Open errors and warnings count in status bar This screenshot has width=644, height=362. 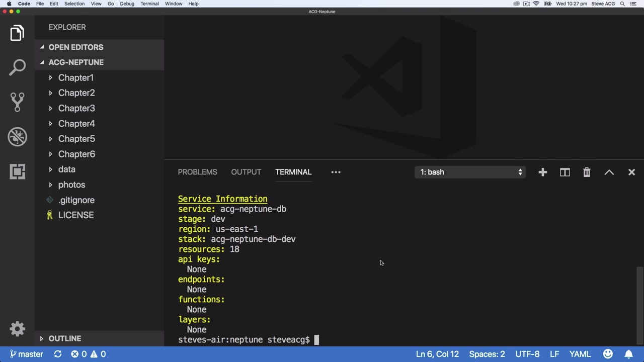click(x=88, y=354)
